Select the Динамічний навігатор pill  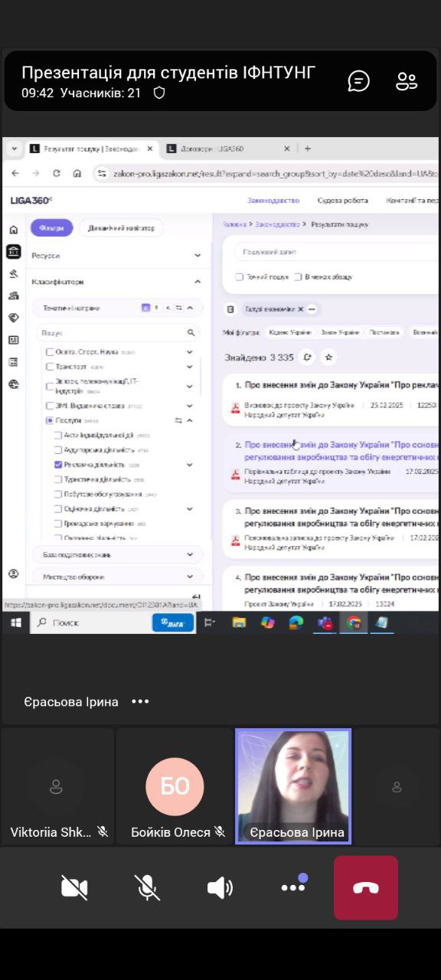[x=121, y=227]
